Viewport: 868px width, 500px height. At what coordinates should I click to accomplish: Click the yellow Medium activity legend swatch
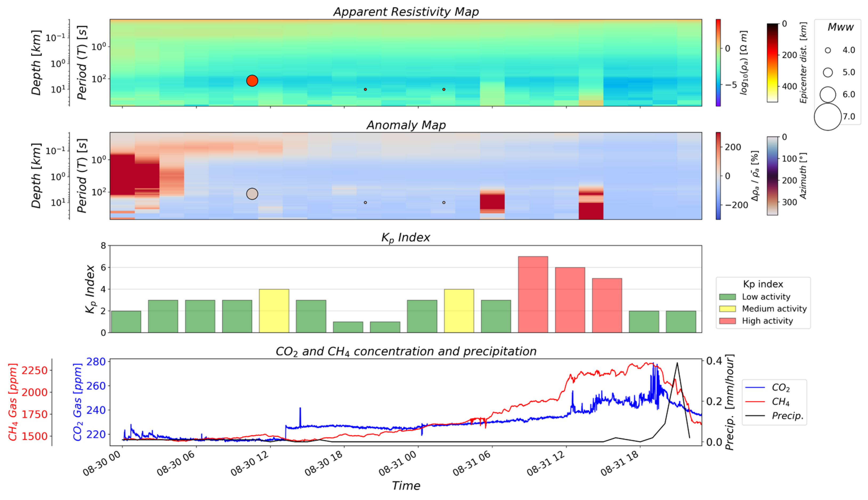(x=728, y=309)
